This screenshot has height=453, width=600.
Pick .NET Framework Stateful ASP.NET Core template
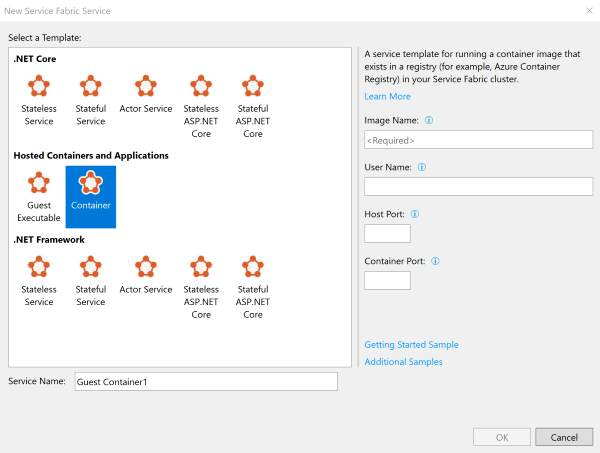tap(253, 286)
